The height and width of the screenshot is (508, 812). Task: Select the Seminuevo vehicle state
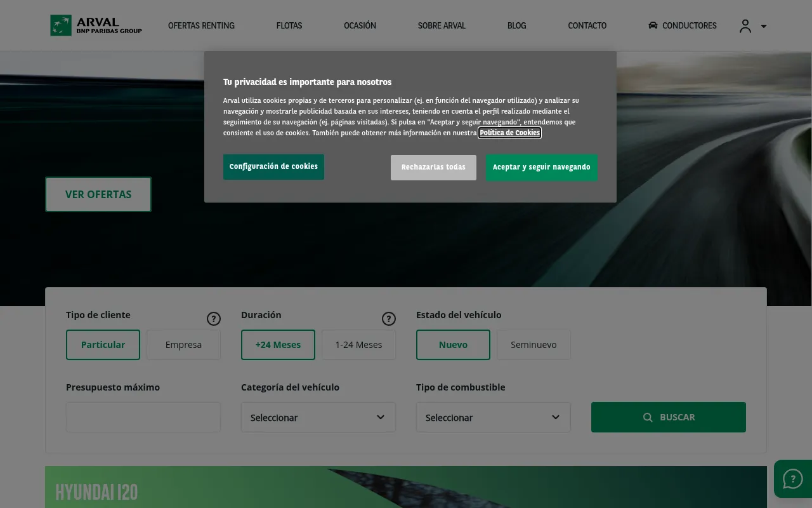(x=534, y=345)
